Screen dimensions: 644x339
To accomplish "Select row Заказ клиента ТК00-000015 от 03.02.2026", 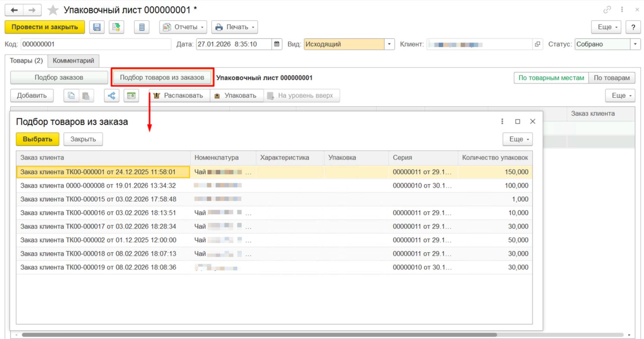I will (274, 199).
